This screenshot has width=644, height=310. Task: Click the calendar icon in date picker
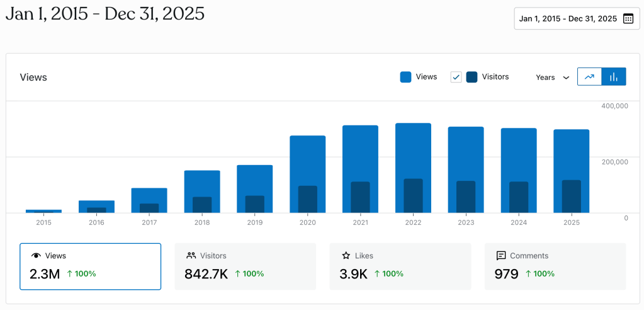(628, 19)
